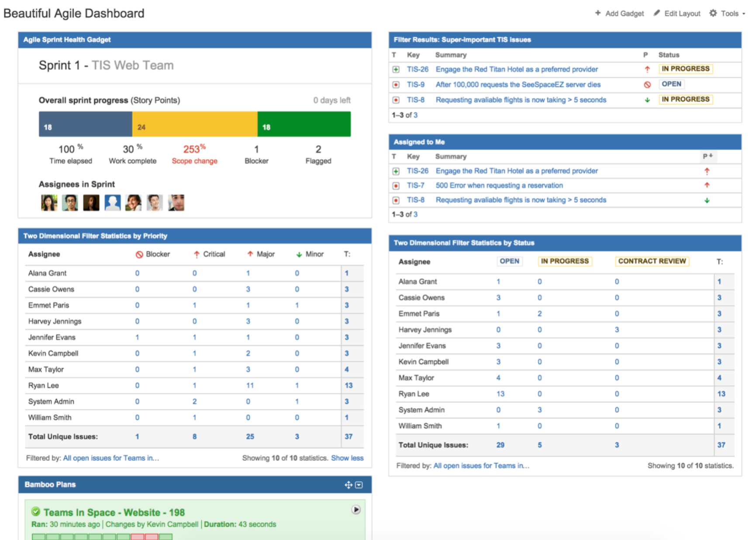
Task: Click the OPEN status badge for TIS-9
Action: (x=671, y=84)
